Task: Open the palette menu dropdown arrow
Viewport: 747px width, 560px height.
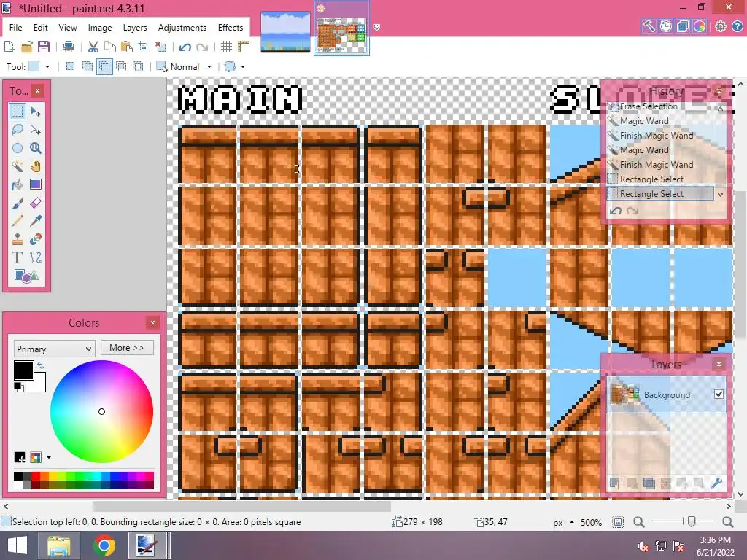Action: click(49, 458)
